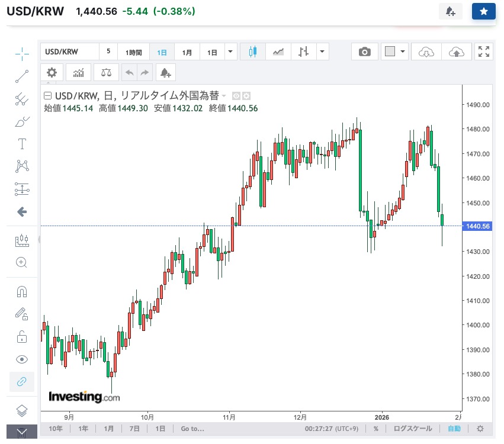Toggle lock all drawing tools
The width and height of the screenshot is (504, 444).
[22, 337]
